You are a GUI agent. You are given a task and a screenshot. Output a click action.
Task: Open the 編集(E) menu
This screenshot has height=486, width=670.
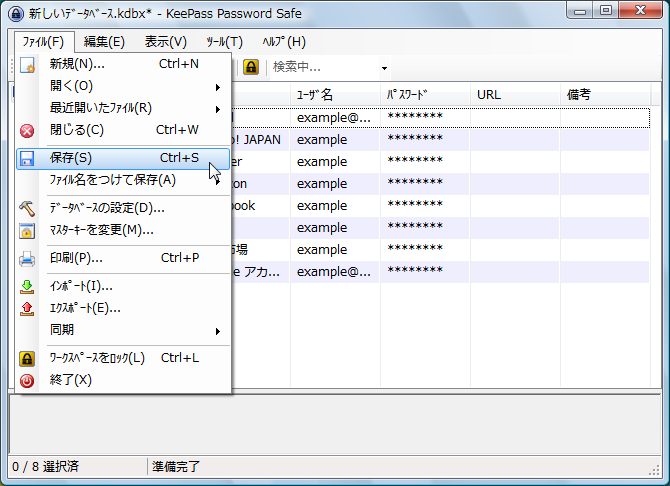pos(104,42)
